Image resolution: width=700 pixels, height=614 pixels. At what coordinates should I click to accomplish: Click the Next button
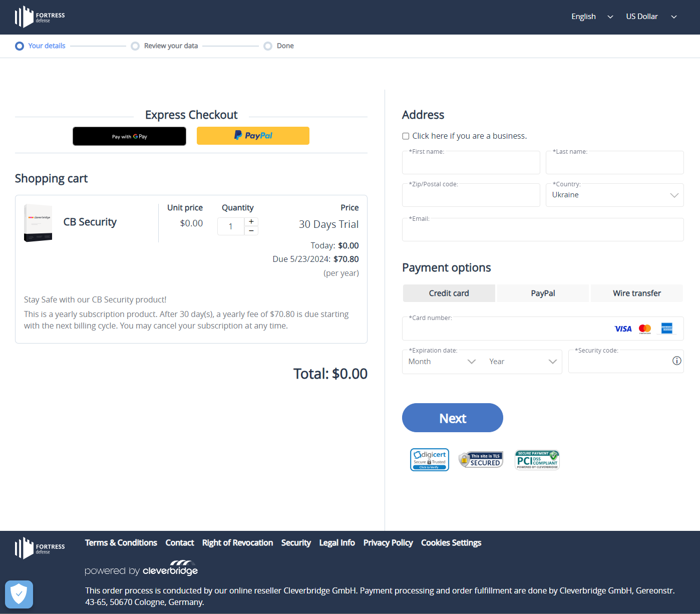(453, 418)
